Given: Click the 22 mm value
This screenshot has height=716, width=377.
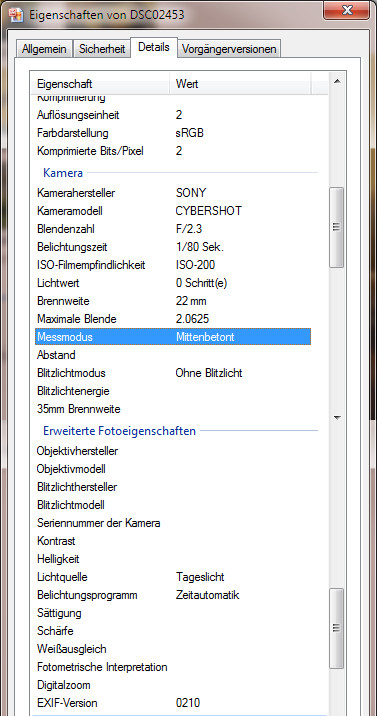Looking at the screenshot, I should click(x=191, y=301).
